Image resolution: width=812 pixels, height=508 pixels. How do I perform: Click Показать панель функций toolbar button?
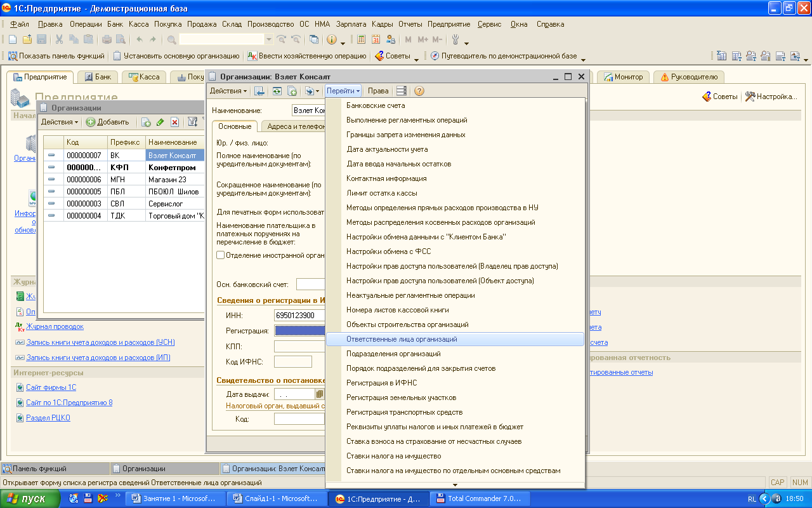56,56
